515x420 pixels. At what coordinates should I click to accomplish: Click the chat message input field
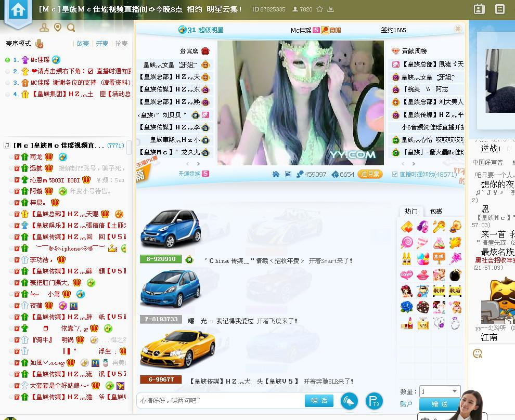[220, 400]
